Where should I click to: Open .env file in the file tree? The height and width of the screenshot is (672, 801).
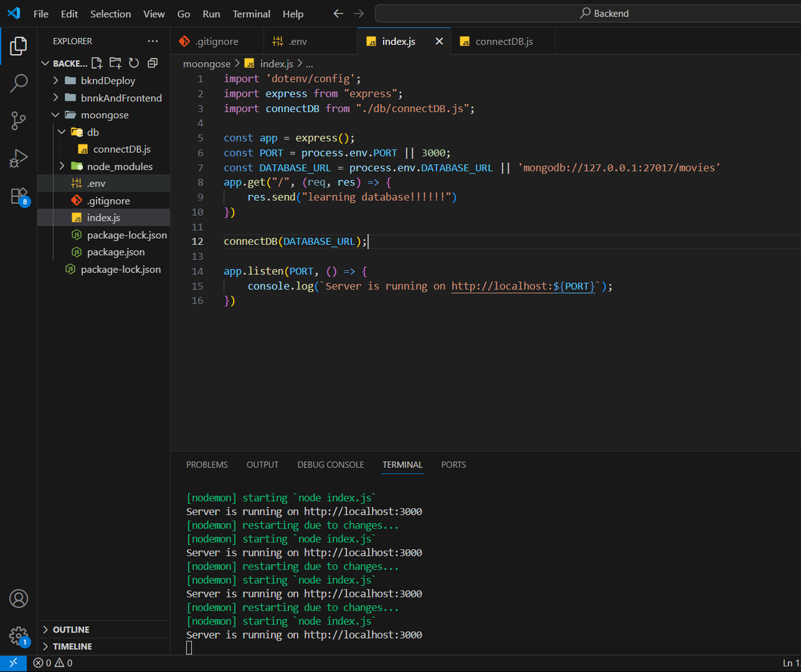(x=103, y=184)
